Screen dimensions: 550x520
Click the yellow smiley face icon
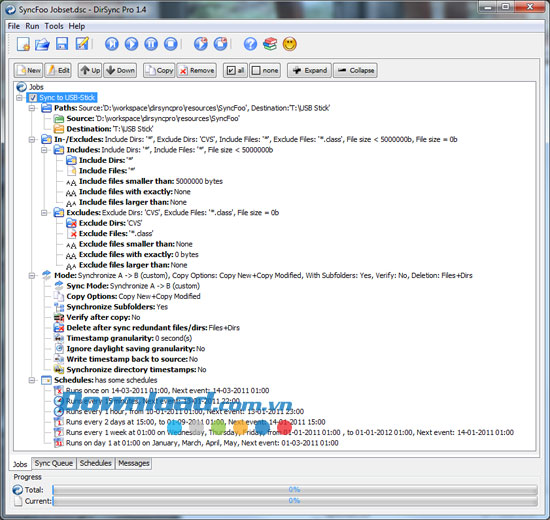[290, 44]
